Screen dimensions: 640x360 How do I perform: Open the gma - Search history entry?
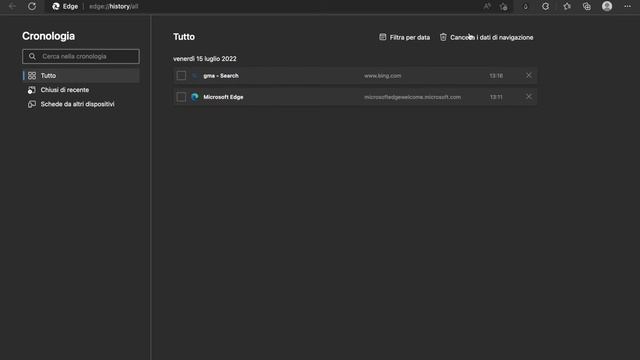(x=221, y=76)
